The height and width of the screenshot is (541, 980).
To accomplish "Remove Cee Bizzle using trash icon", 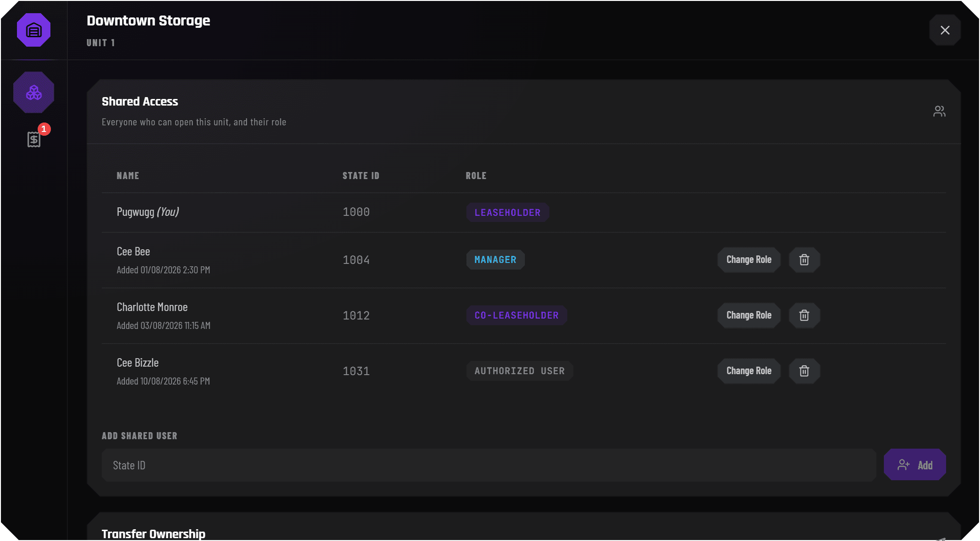I will [804, 371].
